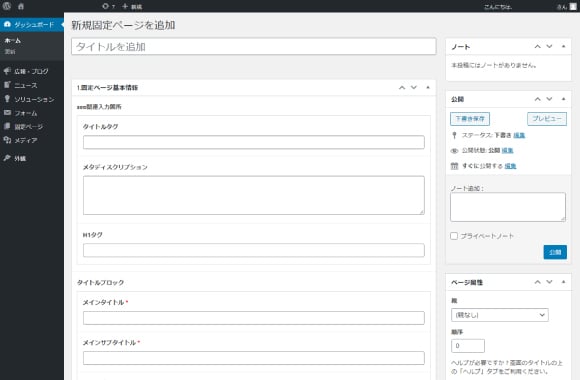Select the ソリューション lightbulb icon
Screen dimensions: 580x380
click(x=7, y=98)
